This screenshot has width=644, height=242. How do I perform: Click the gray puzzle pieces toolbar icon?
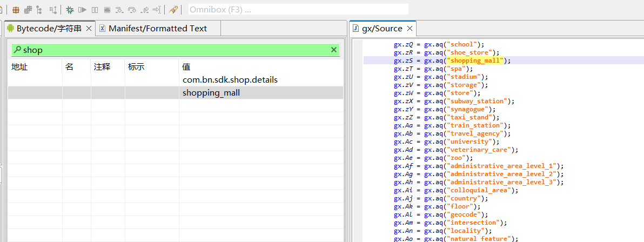pyautogui.click(x=28, y=9)
